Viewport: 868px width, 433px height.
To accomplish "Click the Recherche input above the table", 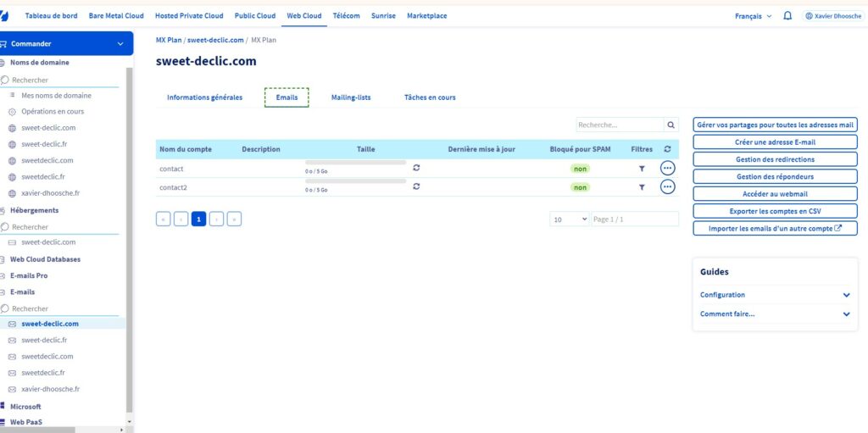I will [x=620, y=125].
